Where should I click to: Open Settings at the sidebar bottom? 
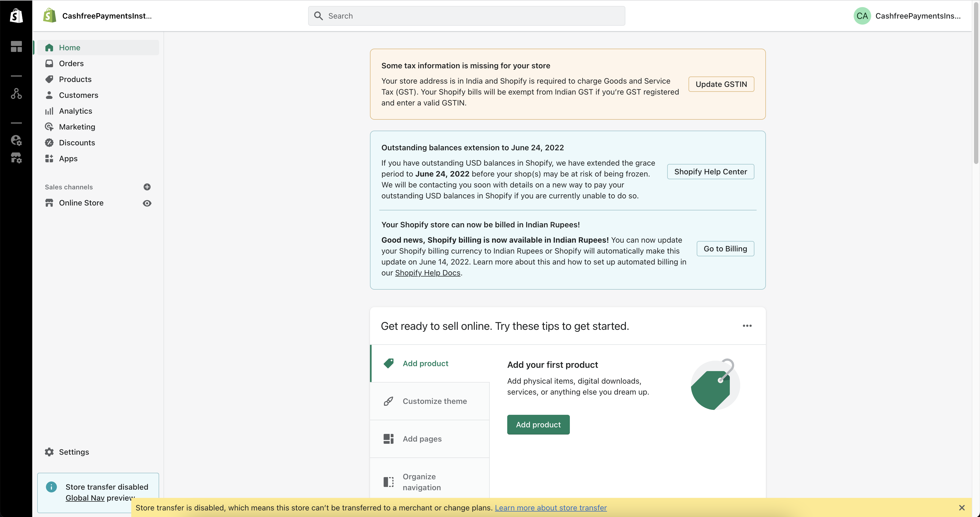98,452
